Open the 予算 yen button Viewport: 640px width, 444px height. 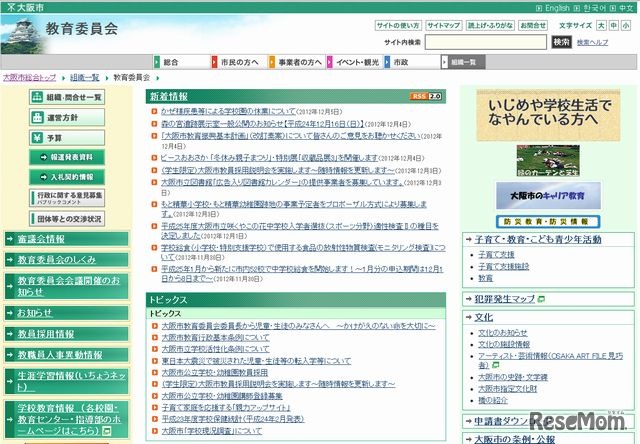point(67,138)
